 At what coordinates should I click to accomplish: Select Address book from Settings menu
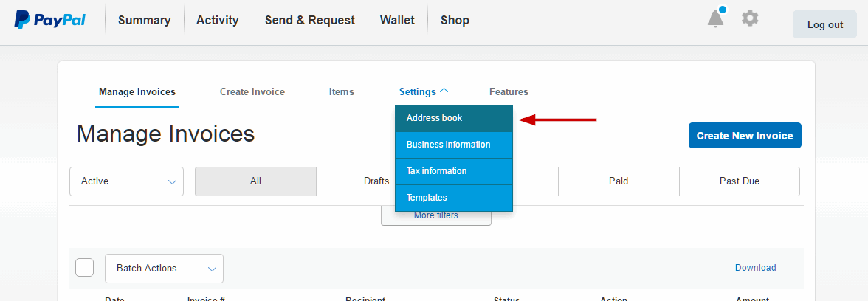[454, 118]
